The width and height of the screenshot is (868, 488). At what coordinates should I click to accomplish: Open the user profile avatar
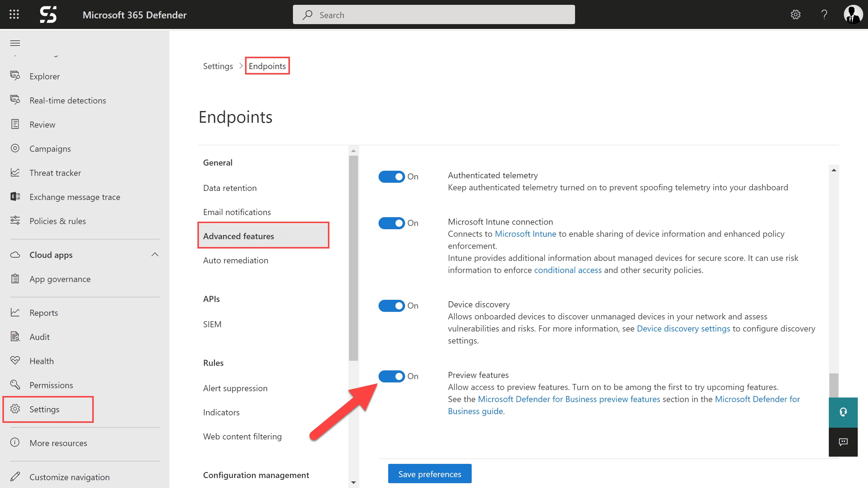[x=853, y=14]
